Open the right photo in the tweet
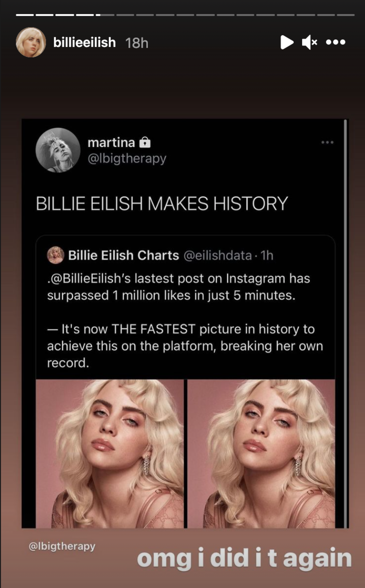365x588 pixels. pos(261,454)
